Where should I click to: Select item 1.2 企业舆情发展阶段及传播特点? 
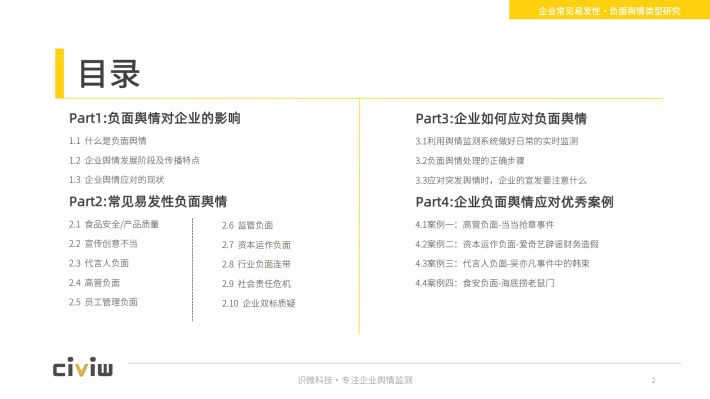(x=134, y=160)
